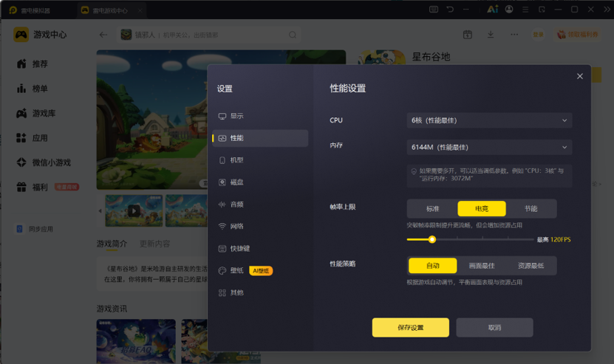Go back using the game center arrow
The width and height of the screenshot is (614, 364).
click(103, 35)
